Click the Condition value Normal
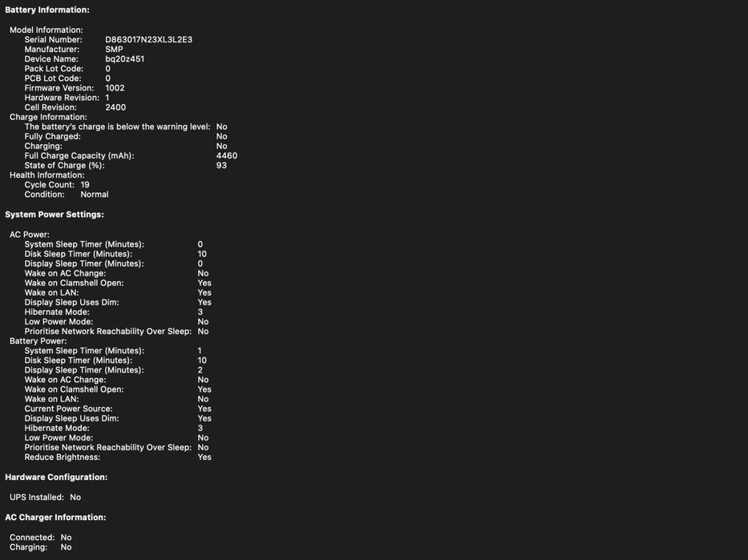The width and height of the screenshot is (748, 560). click(95, 195)
